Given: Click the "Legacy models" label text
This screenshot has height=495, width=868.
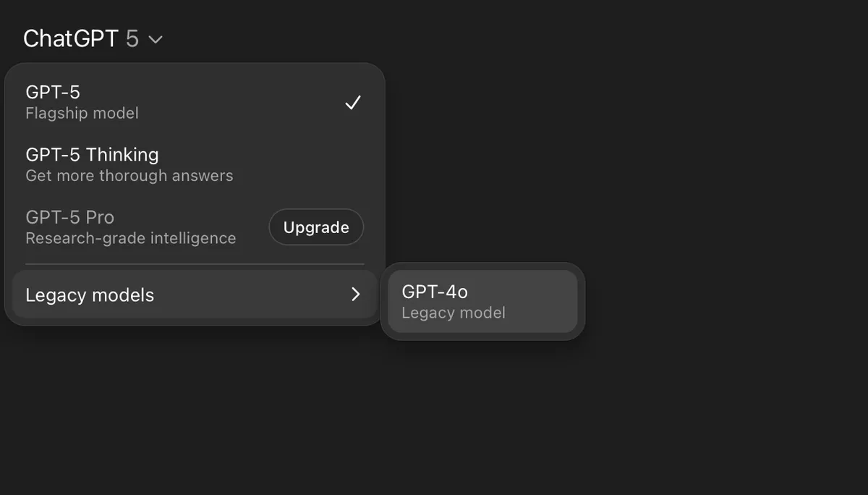Looking at the screenshot, I should point(90,295).
